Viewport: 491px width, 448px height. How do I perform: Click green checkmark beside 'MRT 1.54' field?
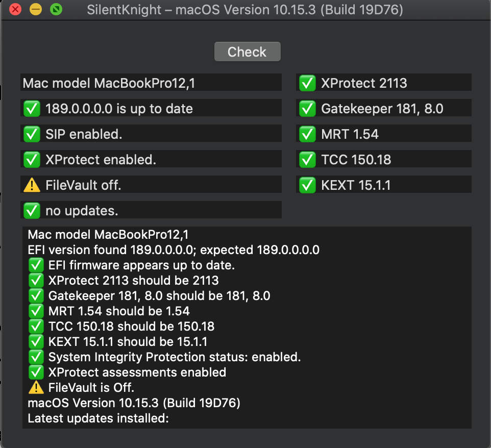pyautogui.click(x=307, y=134)
